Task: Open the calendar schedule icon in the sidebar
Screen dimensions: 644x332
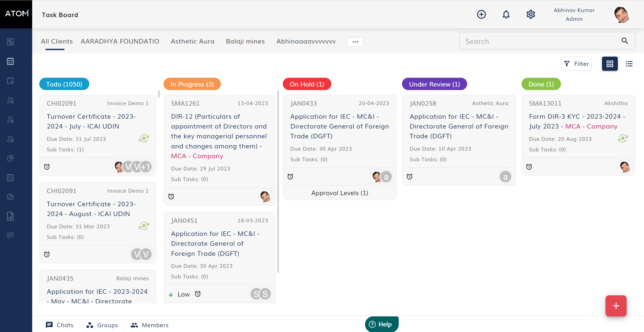Action: [x=10, y=81]
